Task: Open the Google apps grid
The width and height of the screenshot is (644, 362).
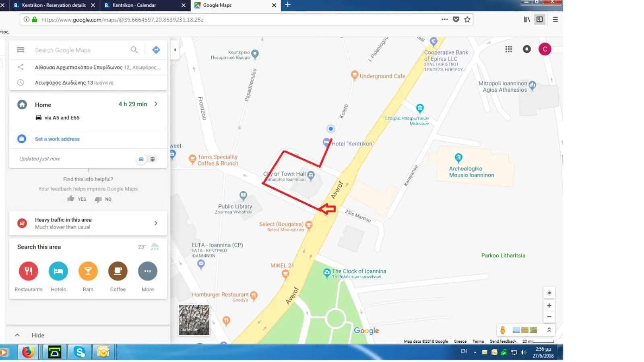Action: click(x=509, y=49)
